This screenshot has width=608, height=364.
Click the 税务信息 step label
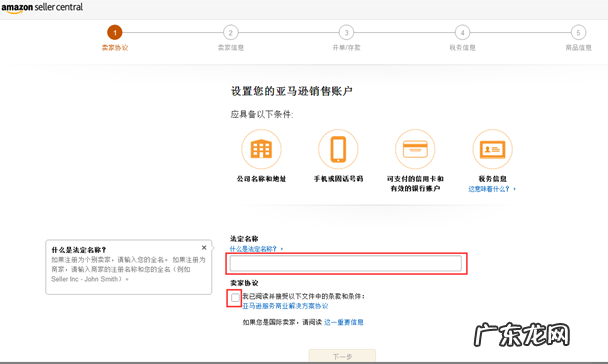(462, 48)
